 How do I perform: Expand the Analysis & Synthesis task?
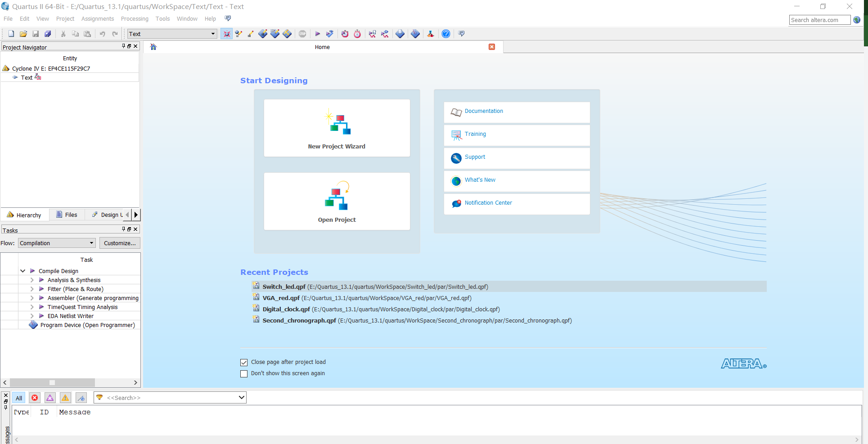[31, 280]
